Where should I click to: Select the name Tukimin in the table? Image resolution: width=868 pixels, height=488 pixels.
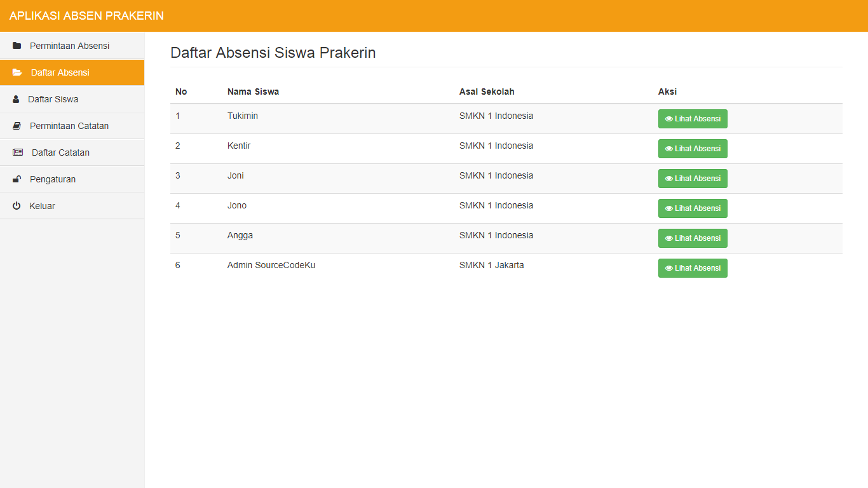point(243,116)
